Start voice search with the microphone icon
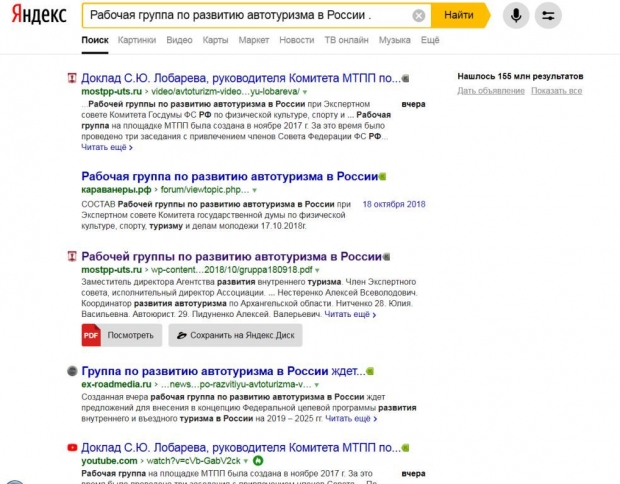This screenshot has width=620, height=484. pyautogui.click(x=516, y=16)
